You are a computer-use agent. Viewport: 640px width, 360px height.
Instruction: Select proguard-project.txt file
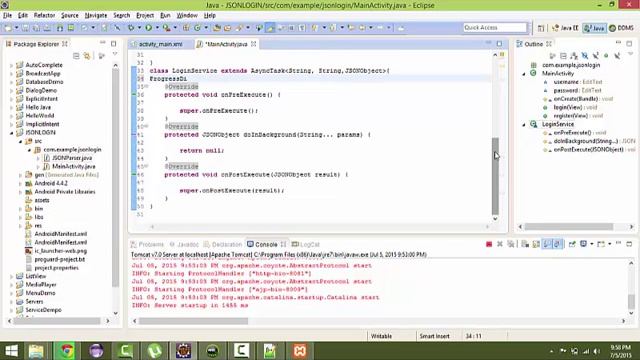pos(60,259)
